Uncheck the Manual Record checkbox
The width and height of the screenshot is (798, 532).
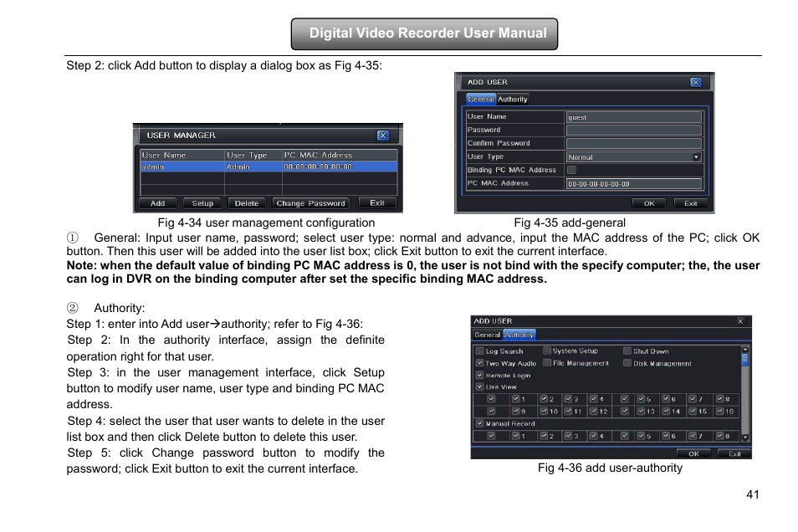tap(480, 423)
